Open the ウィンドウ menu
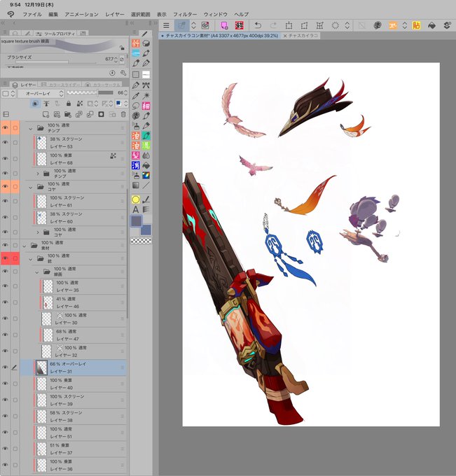This screenshot has width=456, height=476. click(x=216, y=14)
